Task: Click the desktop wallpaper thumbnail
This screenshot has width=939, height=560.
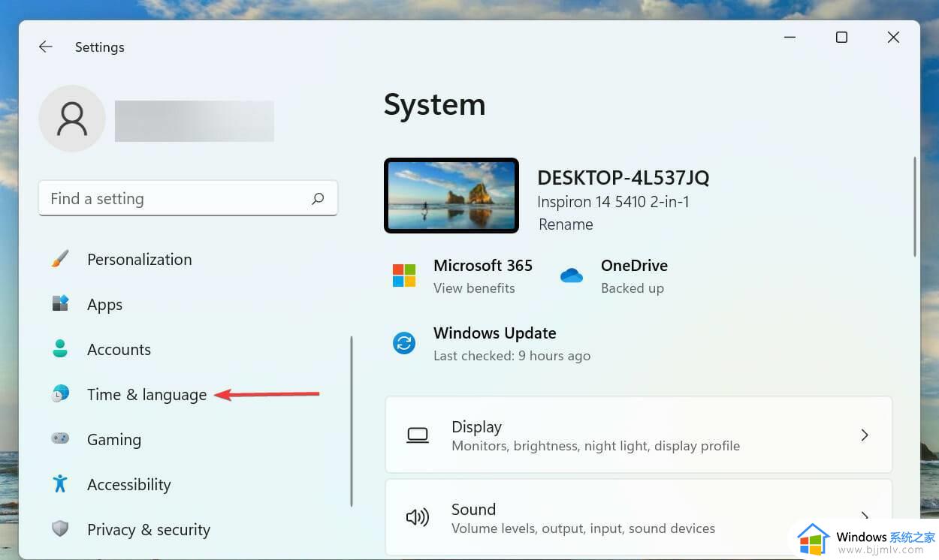Action: tap(451, 195)
